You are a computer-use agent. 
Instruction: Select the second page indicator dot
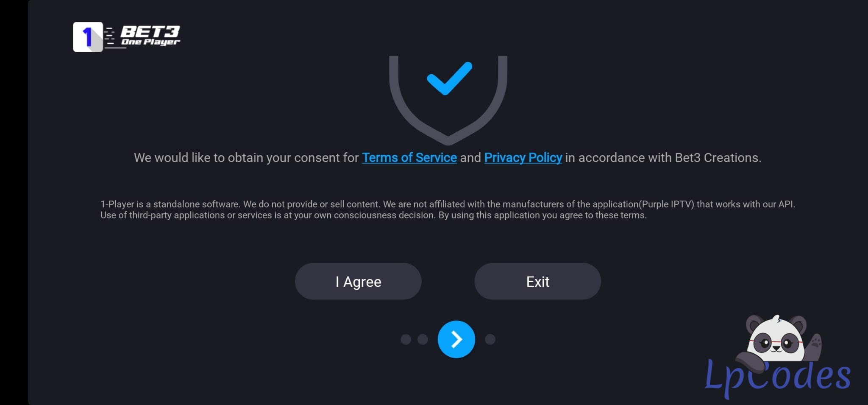(x=423, y=339)
